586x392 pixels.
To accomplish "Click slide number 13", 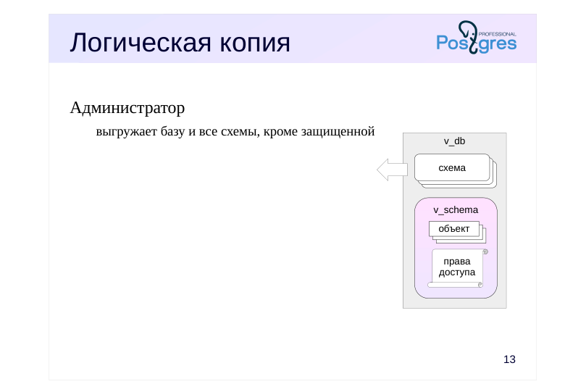I will coord(509,359).
